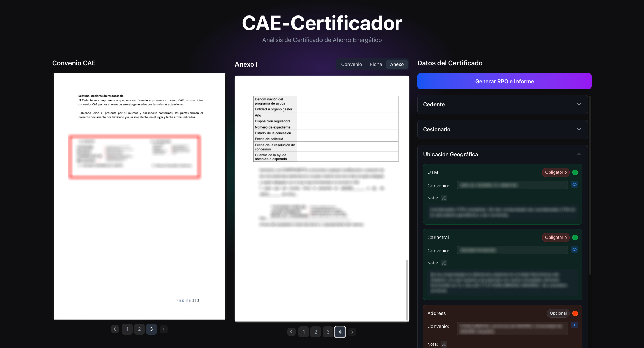Click the orange status dot on Address
This screenshot has height=348, width=644.
click(x=575, y=313)
